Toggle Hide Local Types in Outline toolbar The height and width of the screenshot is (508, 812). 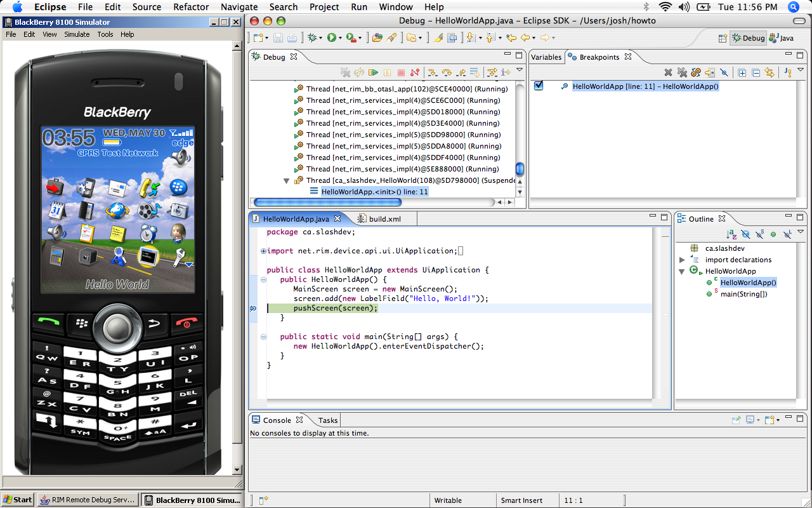pos(787,234)
